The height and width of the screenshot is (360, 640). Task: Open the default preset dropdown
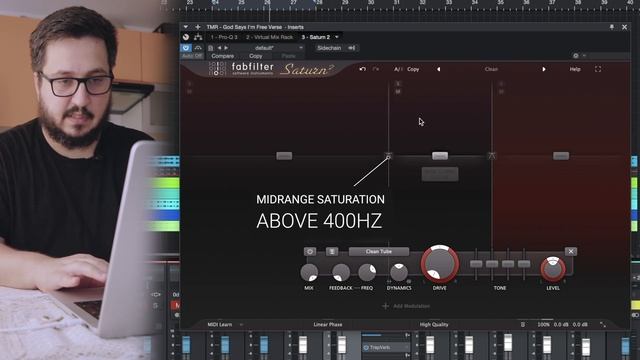[x=268, y=48]
